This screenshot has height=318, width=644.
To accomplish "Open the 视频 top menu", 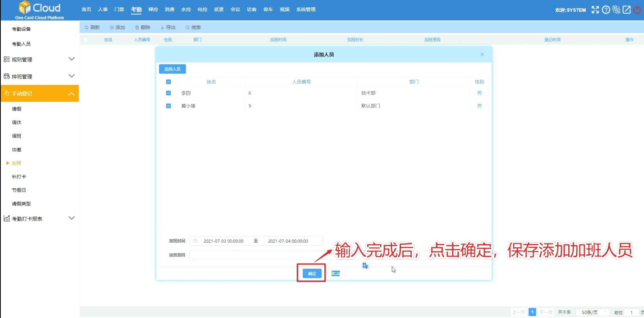I will (285, 9).
